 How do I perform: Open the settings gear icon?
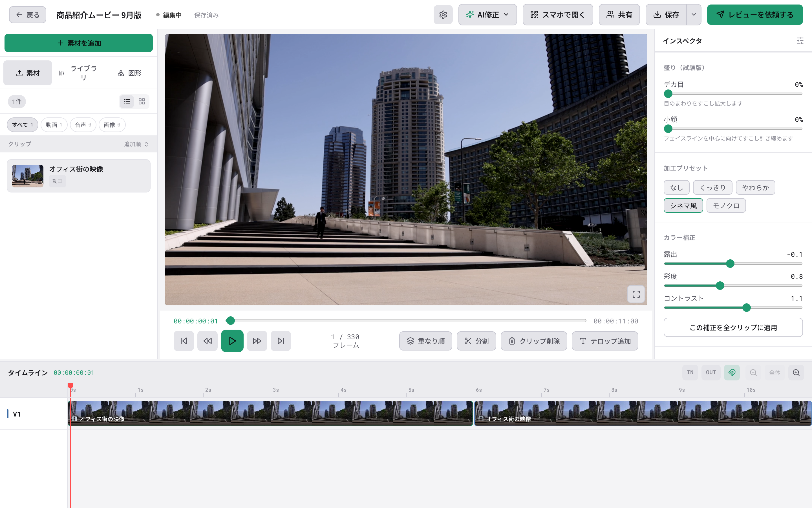(443, 15)
